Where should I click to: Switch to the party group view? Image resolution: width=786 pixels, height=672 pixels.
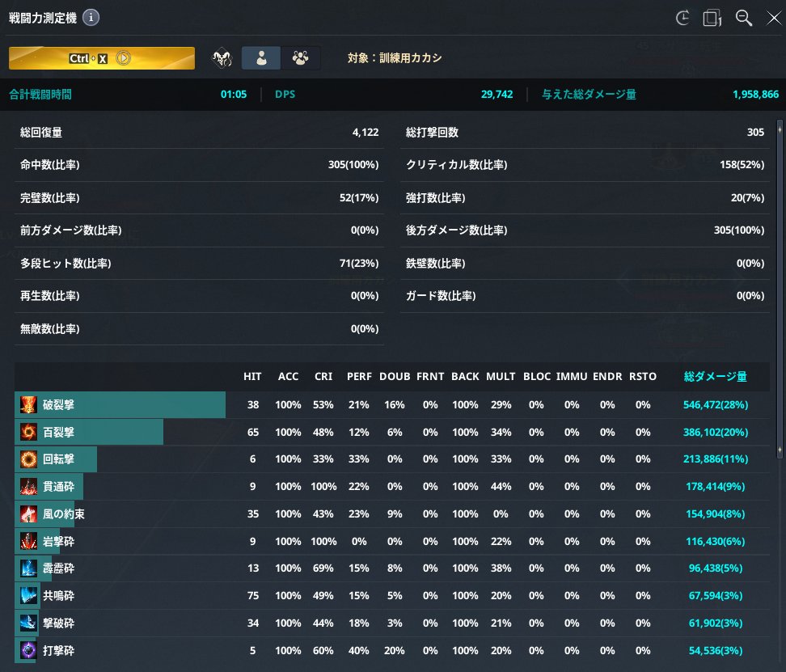point(300,58)
